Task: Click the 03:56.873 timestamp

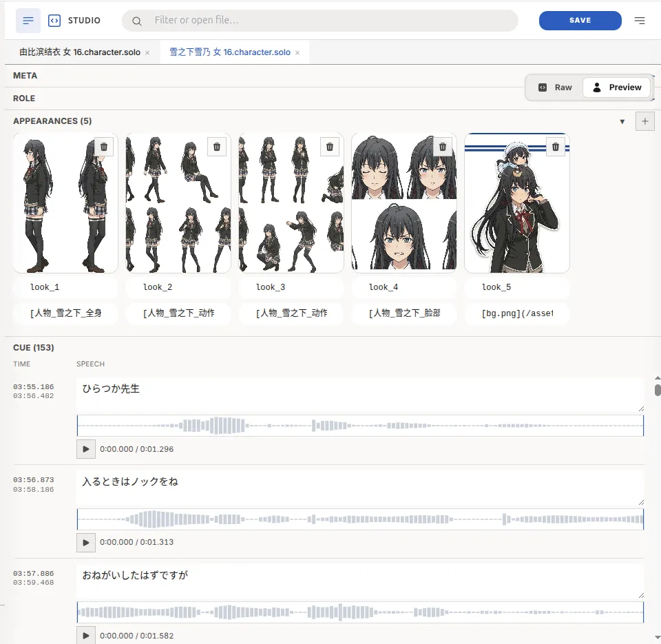Action: click(x=33, y=480)
